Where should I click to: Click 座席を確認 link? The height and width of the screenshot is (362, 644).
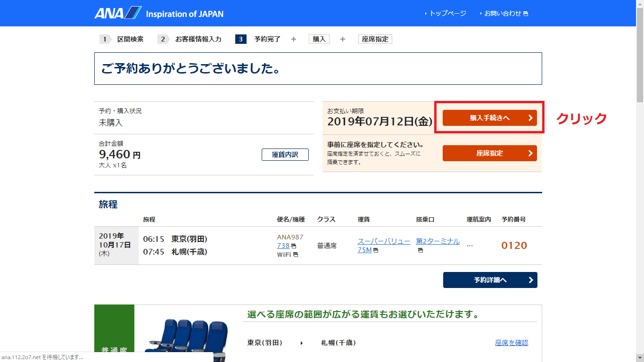click(x=512, y=343)
